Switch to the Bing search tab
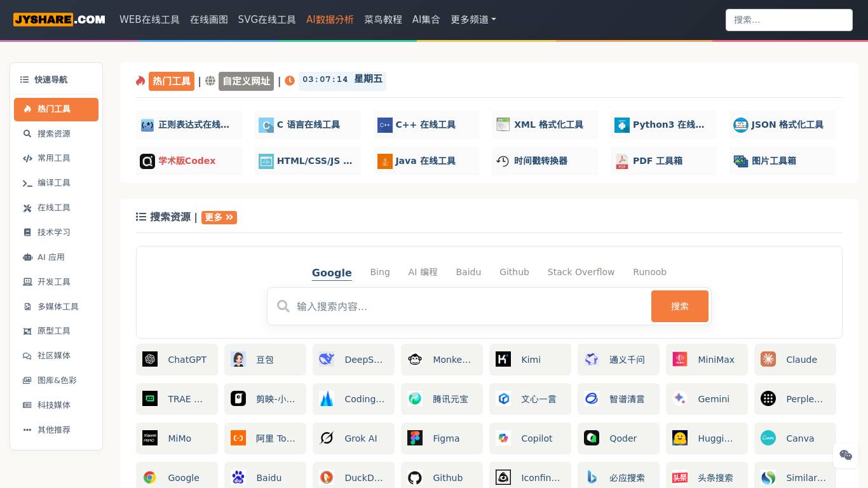Viewport: 868px width, 488px height. (x=380, y=272)
